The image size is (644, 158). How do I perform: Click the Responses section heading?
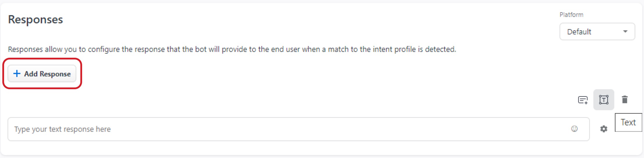(36, 20)
